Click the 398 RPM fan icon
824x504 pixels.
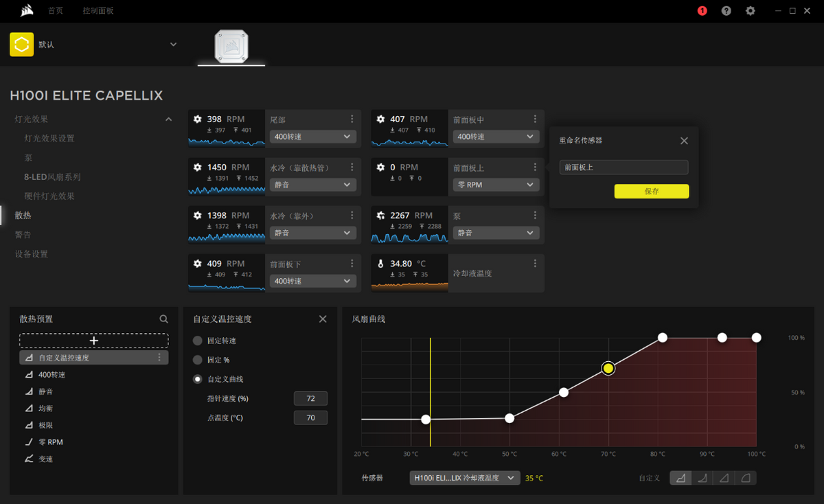pos(198,119)
